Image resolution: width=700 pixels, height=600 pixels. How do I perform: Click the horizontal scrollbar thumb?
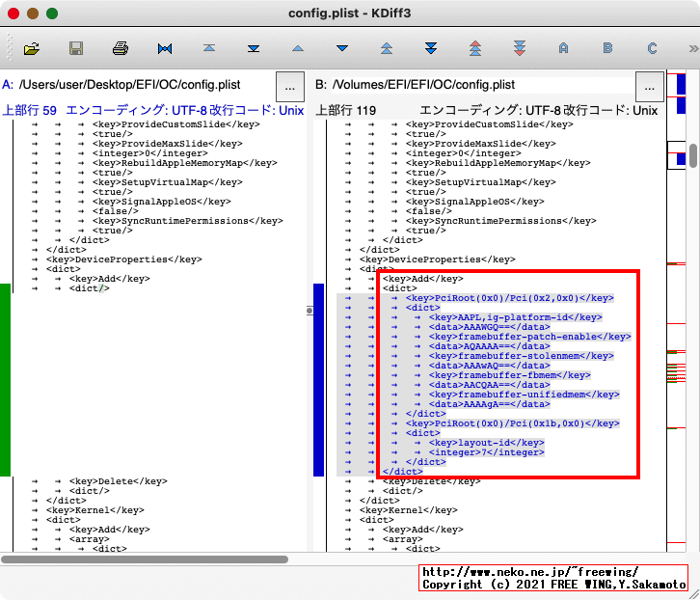coord(145,559)
